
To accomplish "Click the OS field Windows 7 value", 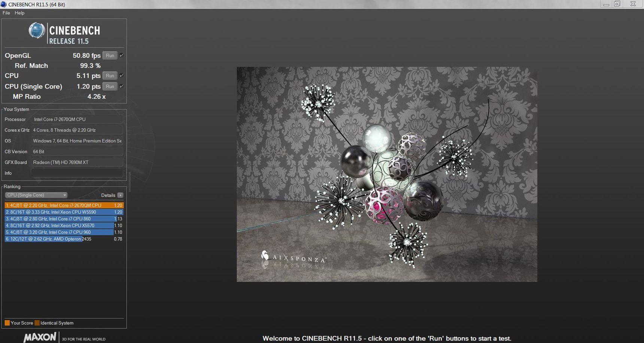I will pyautogui.click(x=77, y=141).
